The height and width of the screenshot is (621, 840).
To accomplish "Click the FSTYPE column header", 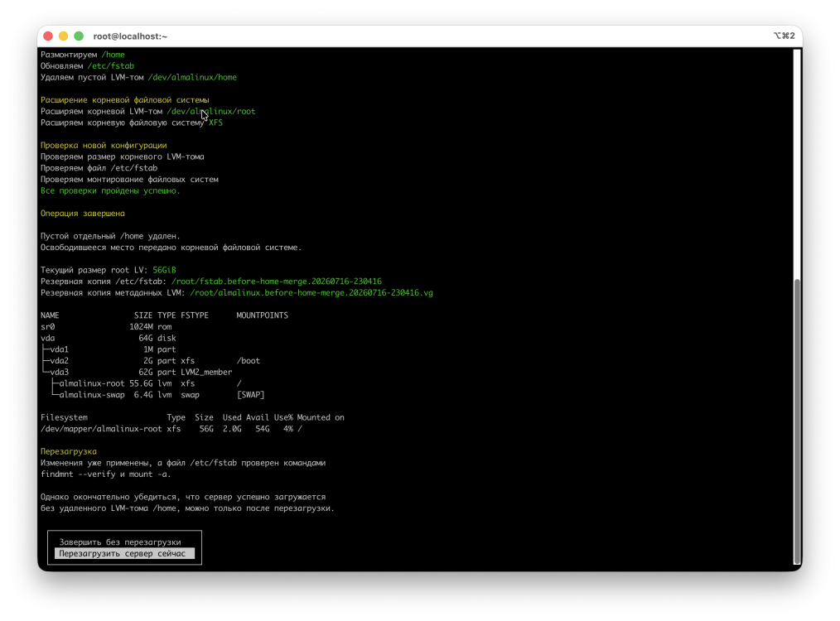I will [195, 315].
